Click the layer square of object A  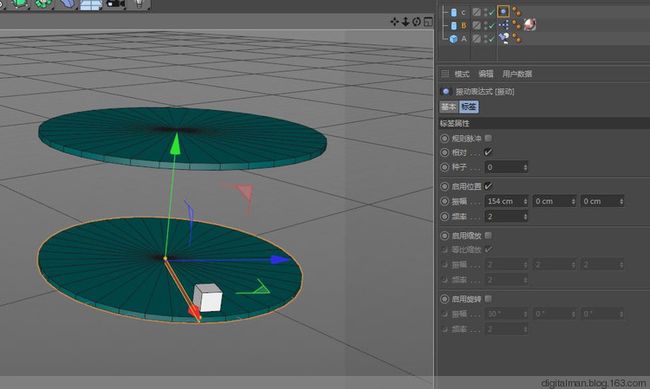click(x=477, y=39)
